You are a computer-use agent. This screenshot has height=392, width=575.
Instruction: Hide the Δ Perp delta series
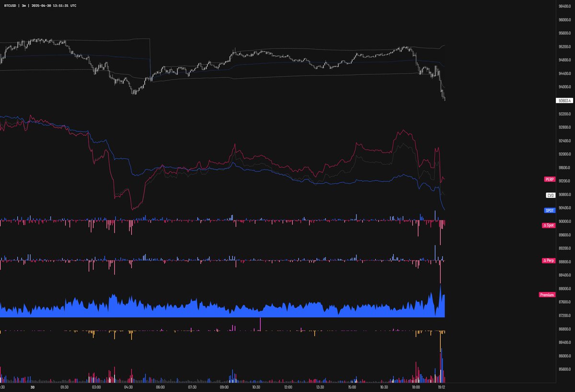pyautogui.click(x=548, y=261)
